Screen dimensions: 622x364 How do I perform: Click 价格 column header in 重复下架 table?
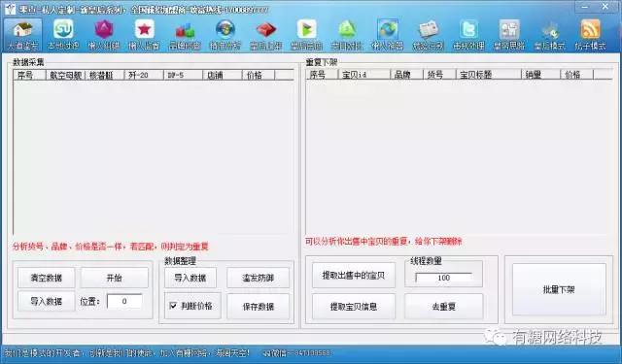(576, 74)
